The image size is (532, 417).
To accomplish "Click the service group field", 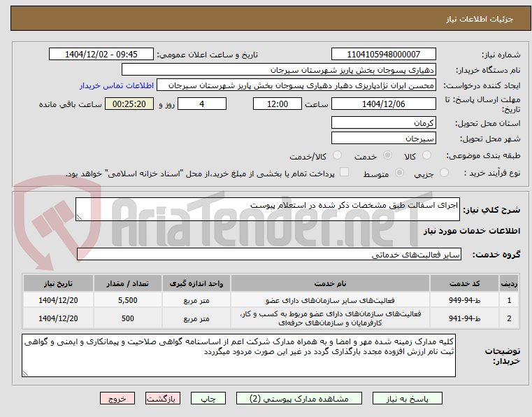I will coord(269,255).
